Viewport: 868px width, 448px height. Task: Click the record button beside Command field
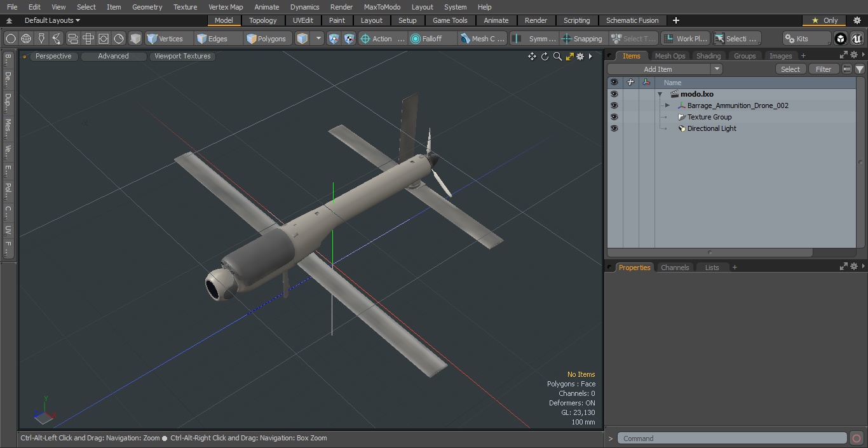[857, 438]
